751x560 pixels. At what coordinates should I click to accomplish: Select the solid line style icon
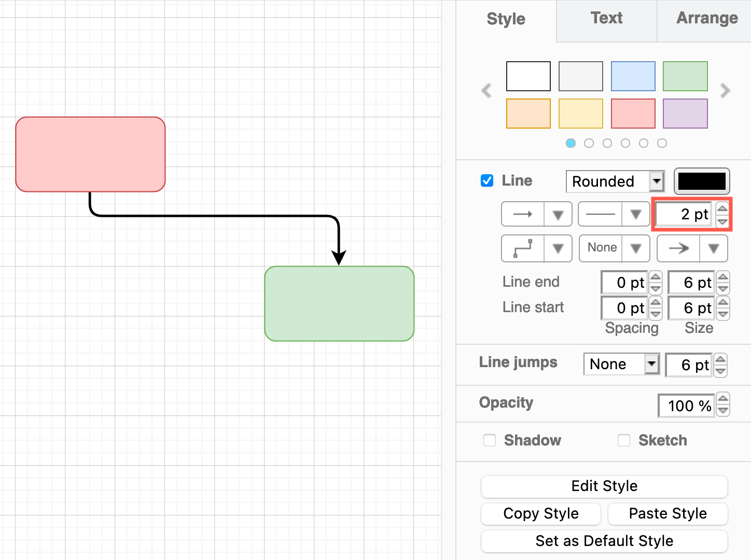pos(600,214)
